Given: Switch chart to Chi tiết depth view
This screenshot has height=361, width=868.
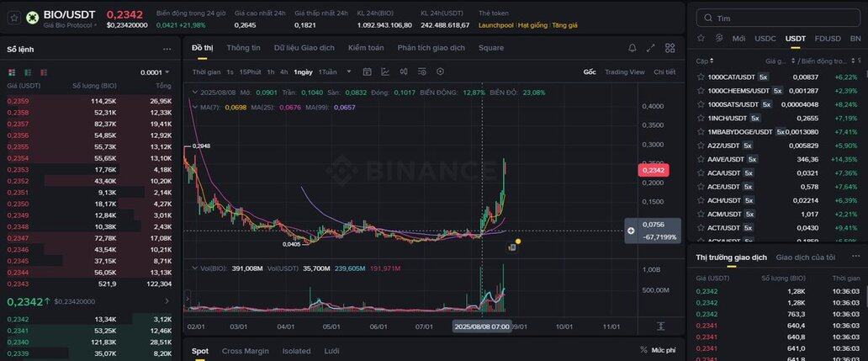Looking at the screenshot, I should (664, 72).
